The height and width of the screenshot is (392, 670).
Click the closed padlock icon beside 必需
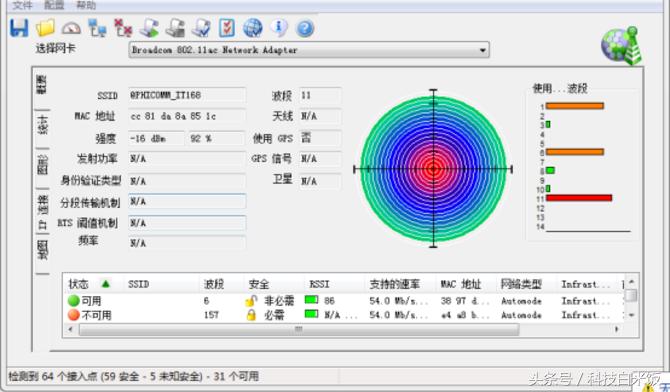(251, 315)
